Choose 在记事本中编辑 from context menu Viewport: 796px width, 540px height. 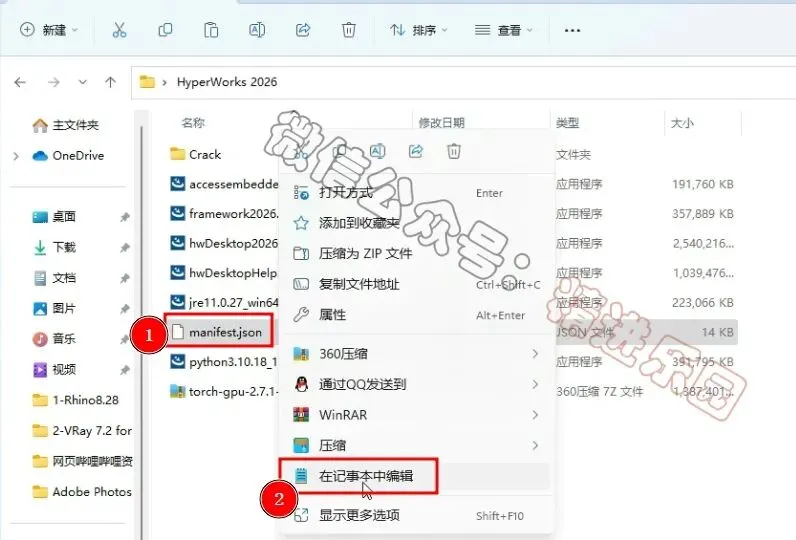tap(414, 476)
